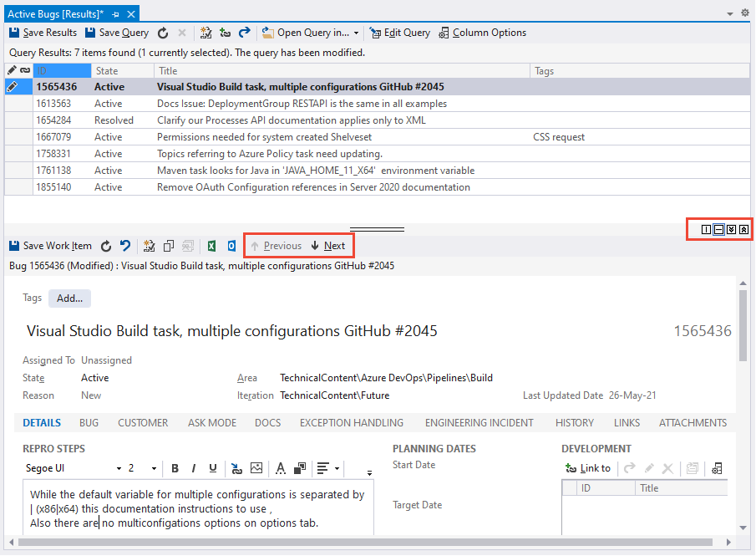Open the ENGINEERING INCIDENT tab
Screen dimensions: 756x556
coord(479,423)
